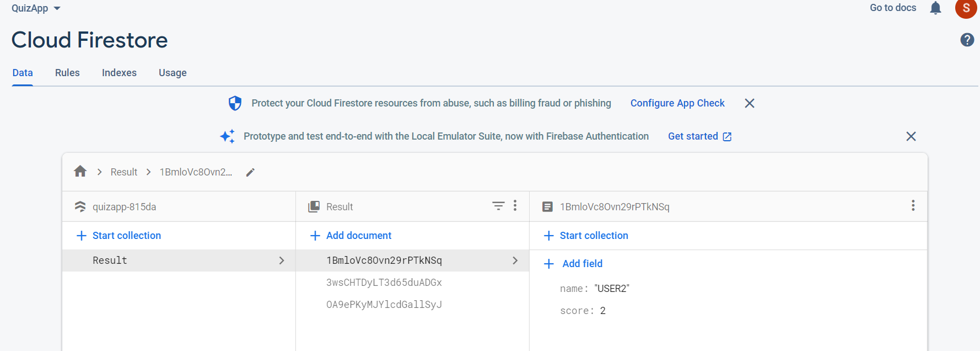Viewport: 980px width, 351px height.
Task: Open the notifications bell
Action: [935, 8]
